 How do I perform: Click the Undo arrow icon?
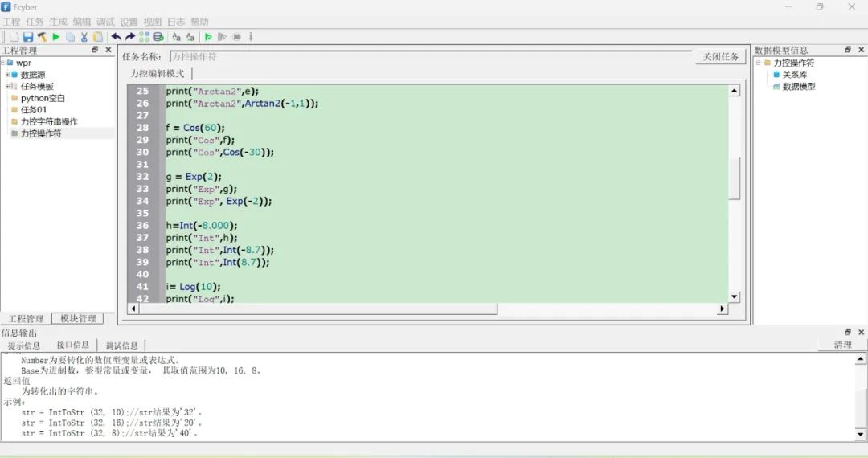click(x=117, y=37)
